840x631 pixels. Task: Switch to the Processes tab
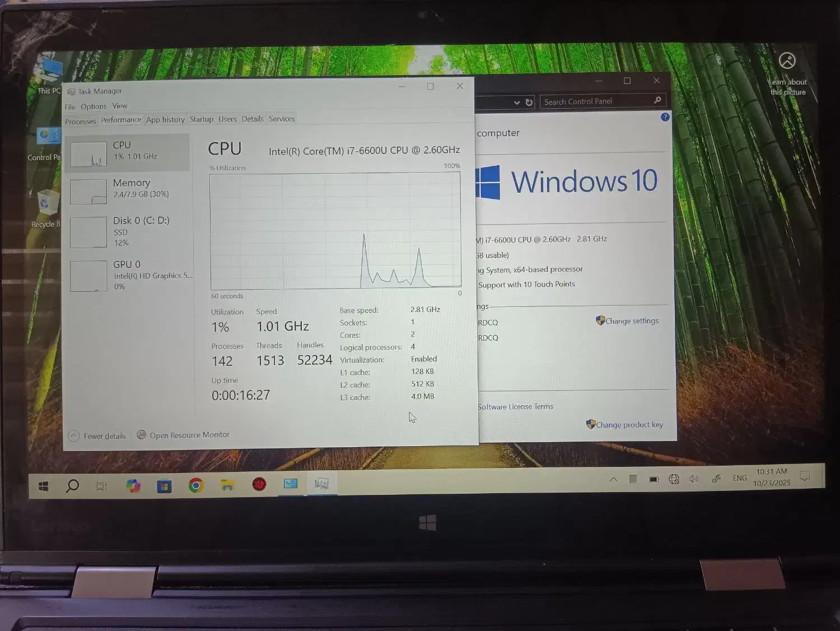(81, 122)
